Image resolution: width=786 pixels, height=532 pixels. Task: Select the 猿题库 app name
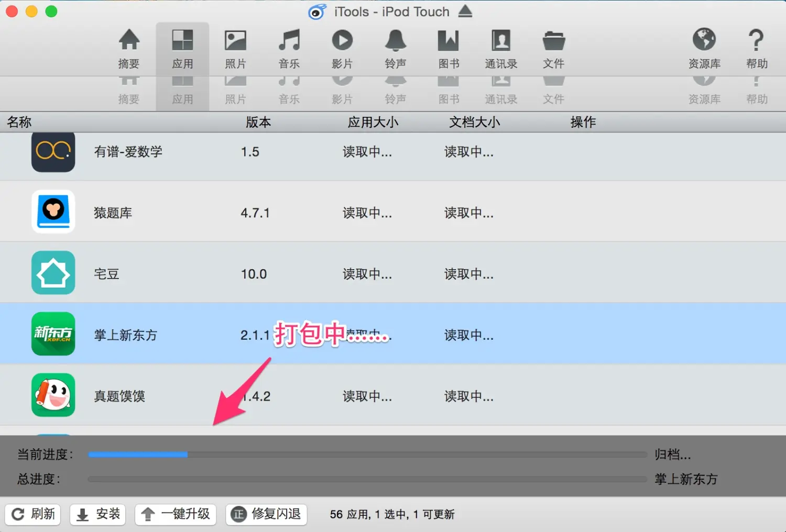pyautogui.click(x=113, y=213)
